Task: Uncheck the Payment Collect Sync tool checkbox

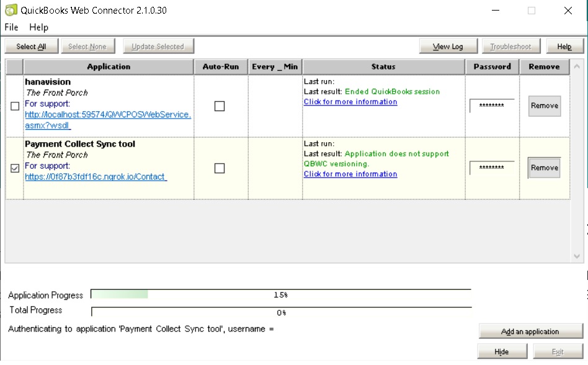Action: tap(15, 168)
